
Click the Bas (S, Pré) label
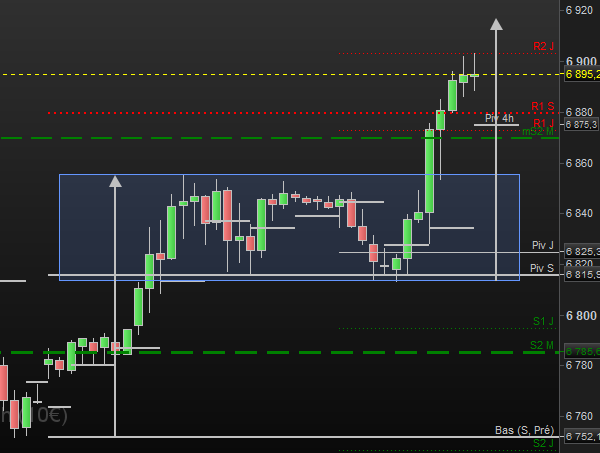point(525,430)
